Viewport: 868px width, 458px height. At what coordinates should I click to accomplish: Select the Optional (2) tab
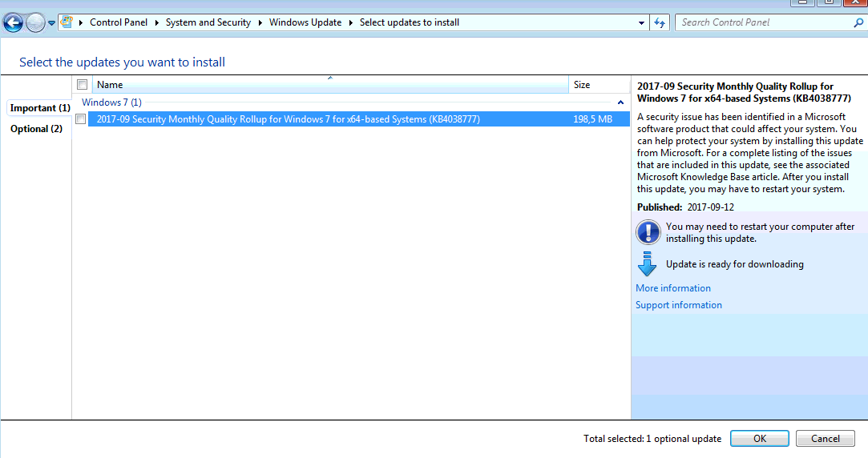coord(37,129)
